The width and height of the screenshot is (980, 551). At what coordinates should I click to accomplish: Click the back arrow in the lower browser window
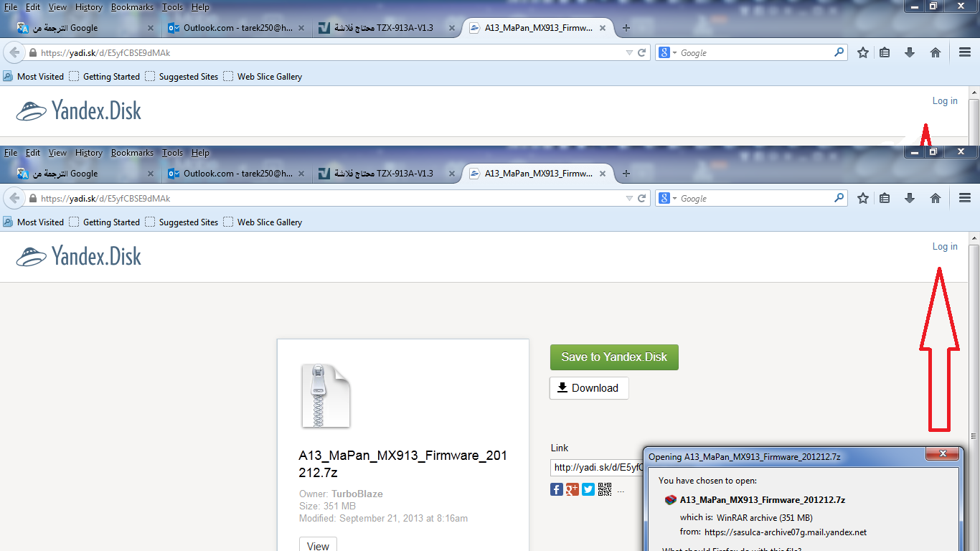tap(14, 198)
